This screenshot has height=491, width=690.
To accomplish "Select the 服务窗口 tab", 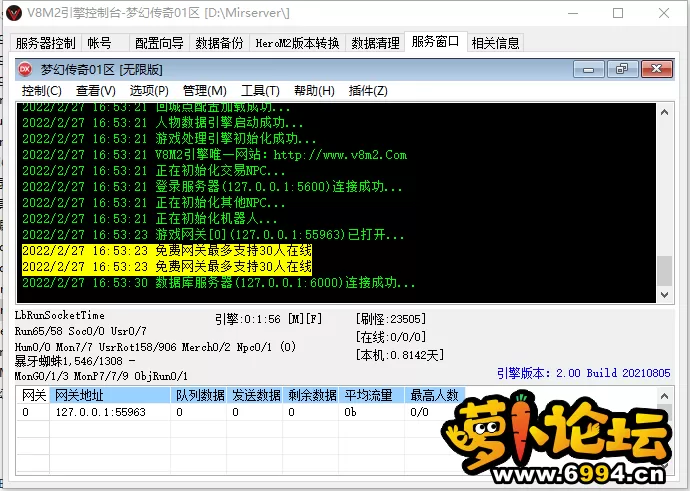I will 435,42.
